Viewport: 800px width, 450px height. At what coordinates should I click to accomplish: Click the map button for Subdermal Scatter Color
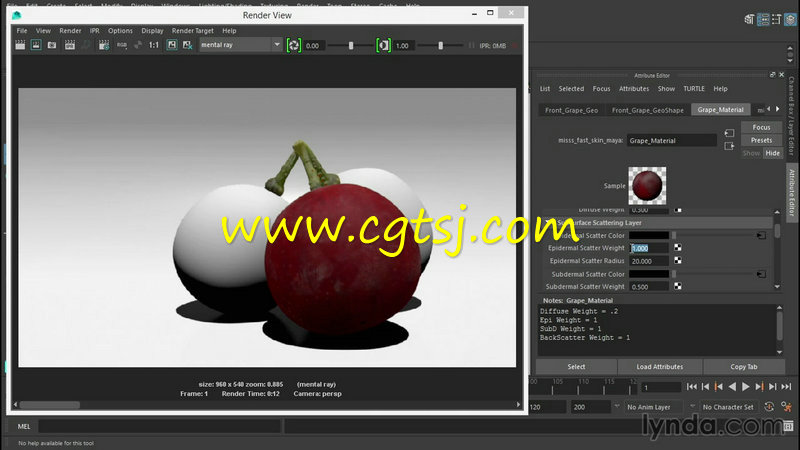(x=761, y=274)
